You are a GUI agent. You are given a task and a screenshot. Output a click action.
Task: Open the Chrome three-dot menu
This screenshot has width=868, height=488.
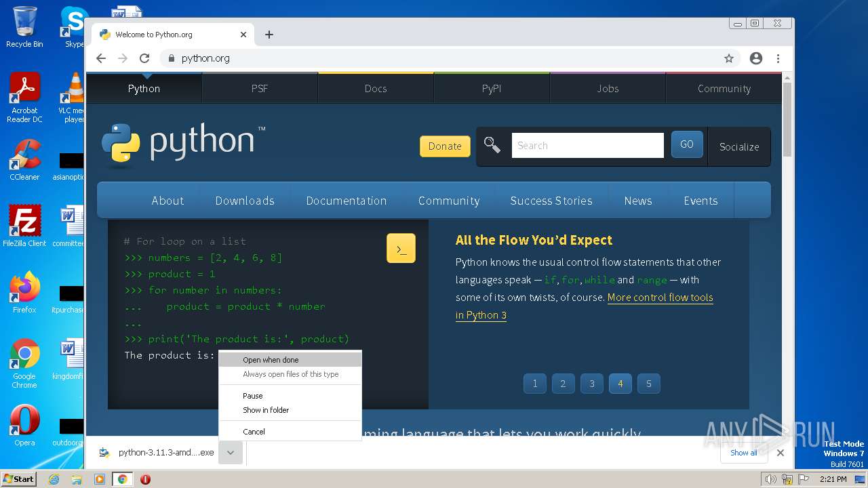[x=778, y=58]
